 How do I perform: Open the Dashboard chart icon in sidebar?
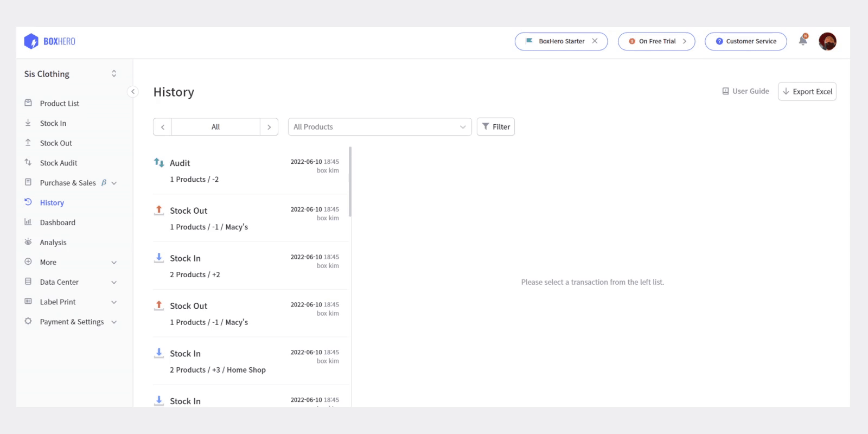[28, 222]
